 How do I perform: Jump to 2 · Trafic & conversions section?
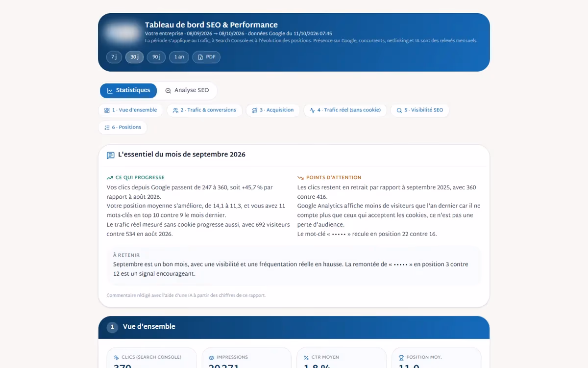204,110
